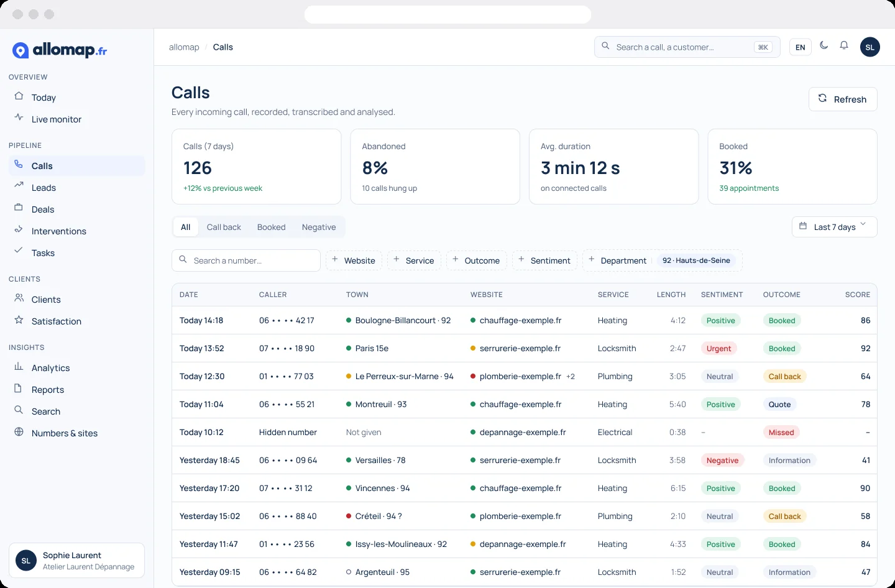Image resolution: width=895 pixels, height=588 pixels.
Task: Click the Reports document icon
Action: pos(19,388)
